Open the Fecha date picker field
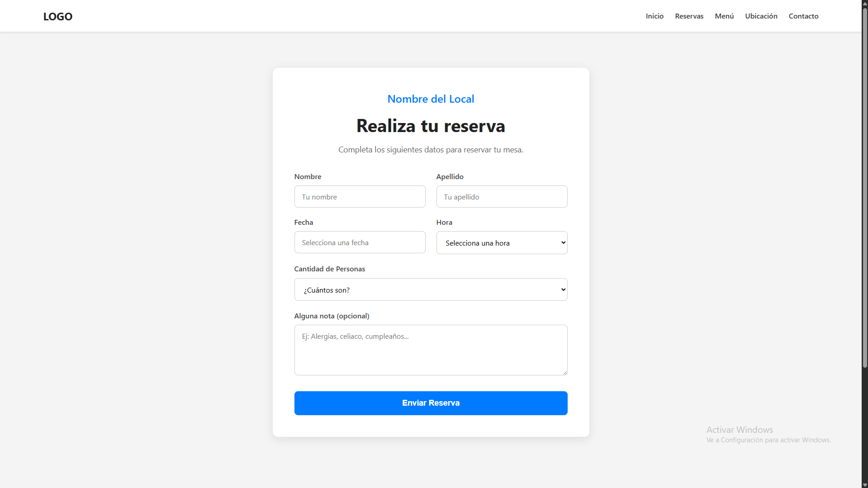Image resolution: width=868 pixels, height=488 pixels. click(360, 242)
